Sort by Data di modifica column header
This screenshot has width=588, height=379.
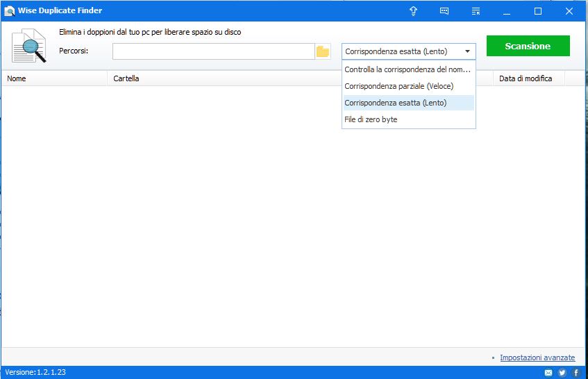528,78
